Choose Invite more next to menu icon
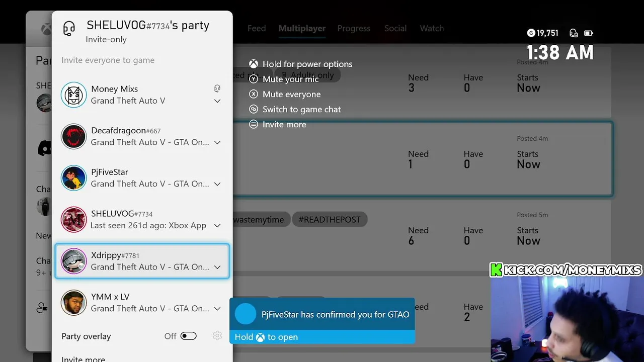 (x=284, y=124)
